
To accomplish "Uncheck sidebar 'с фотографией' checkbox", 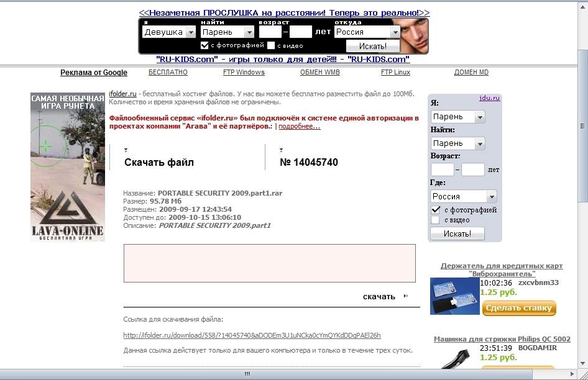I will click(435, 210).
